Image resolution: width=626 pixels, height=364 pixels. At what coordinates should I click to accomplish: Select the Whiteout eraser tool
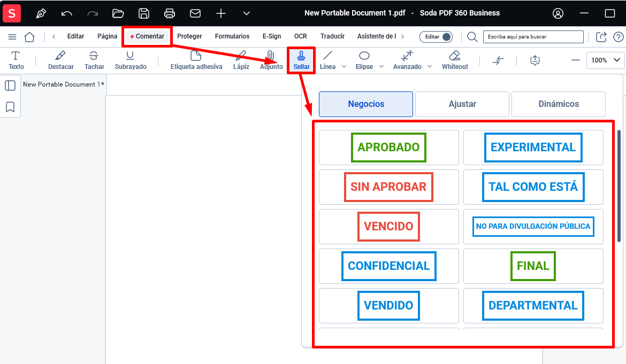click(455, 60)
